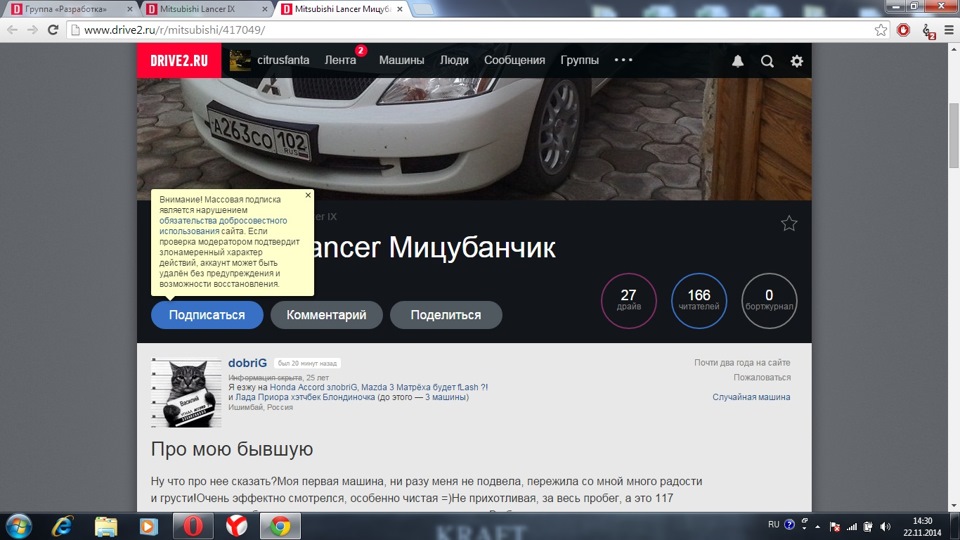Click the blue help tray icon

pyautogui.click(x=789, y=525)
